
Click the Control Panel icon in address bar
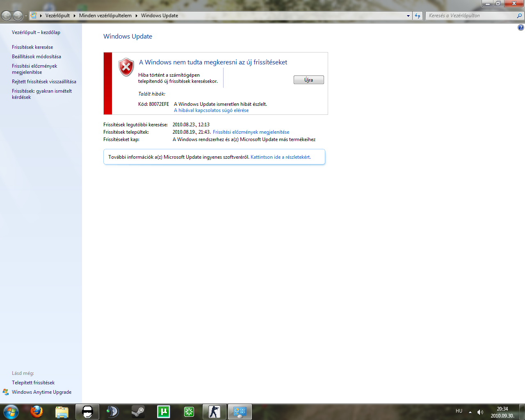[x=34, y=16]
